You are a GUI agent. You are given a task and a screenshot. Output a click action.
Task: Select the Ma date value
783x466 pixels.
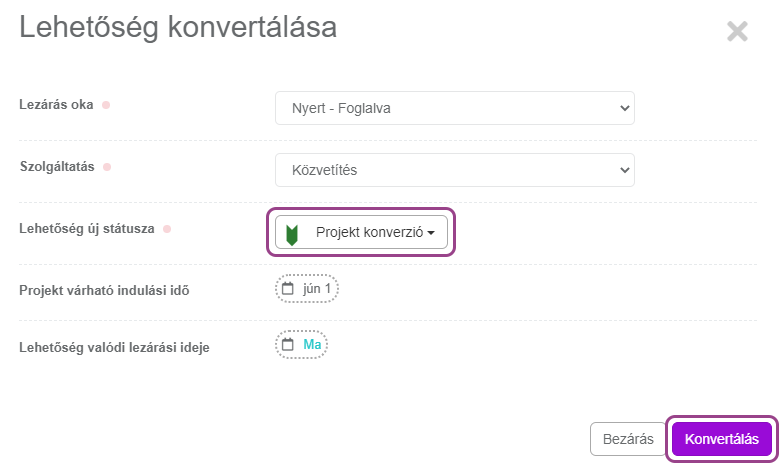tap(312, 345)
